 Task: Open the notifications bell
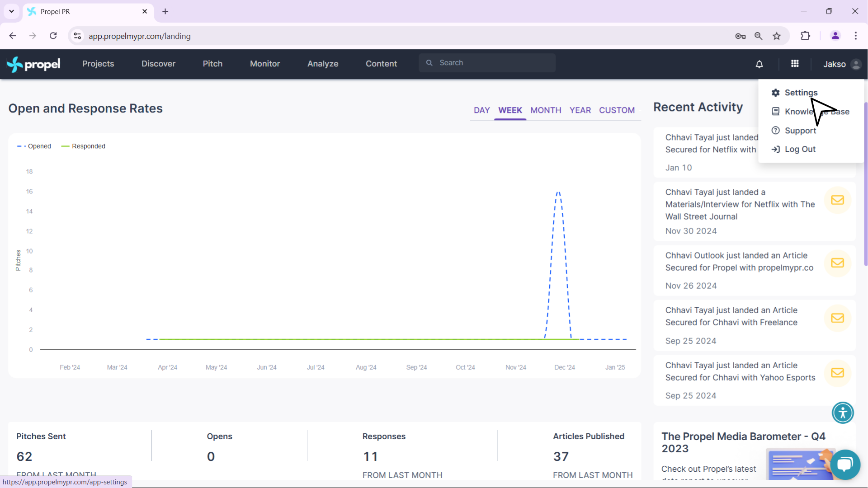[759, 64]
